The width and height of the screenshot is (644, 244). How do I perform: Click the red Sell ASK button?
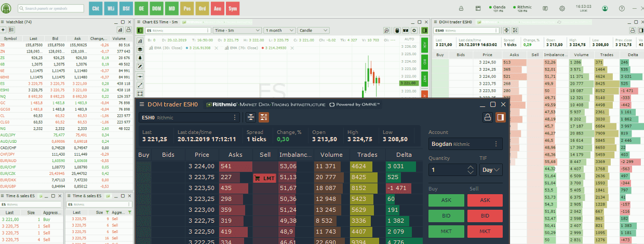click(485, 200)
